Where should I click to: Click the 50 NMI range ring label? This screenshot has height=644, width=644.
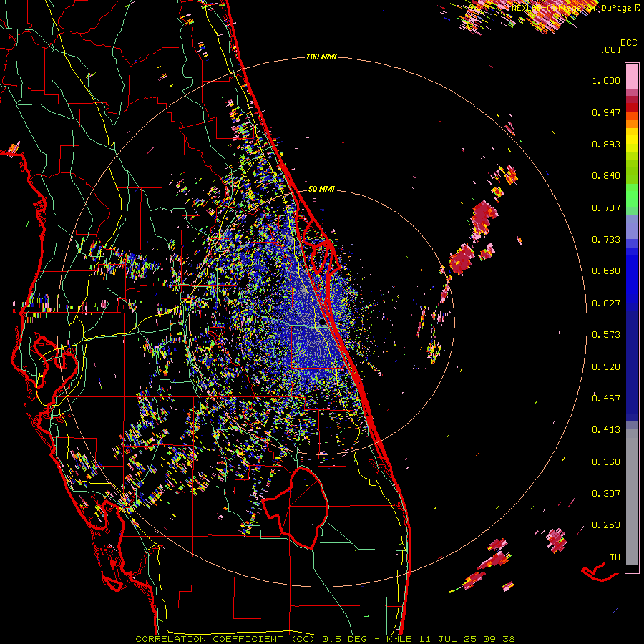pos(321,189)
